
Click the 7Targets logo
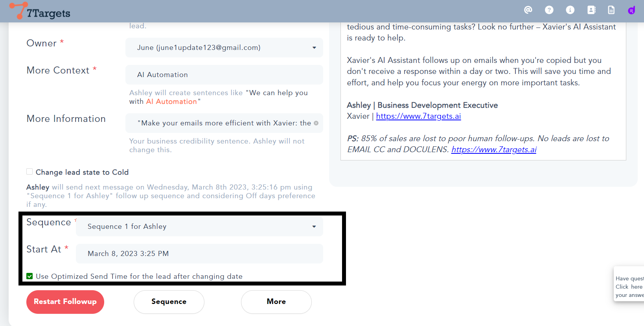pos(40,11)
